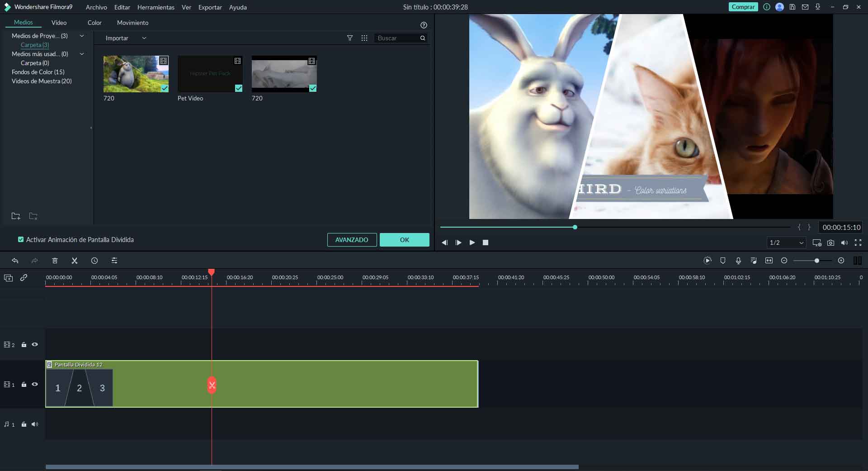Hide video track 1 with eye icon

click(x=35, y=384)
